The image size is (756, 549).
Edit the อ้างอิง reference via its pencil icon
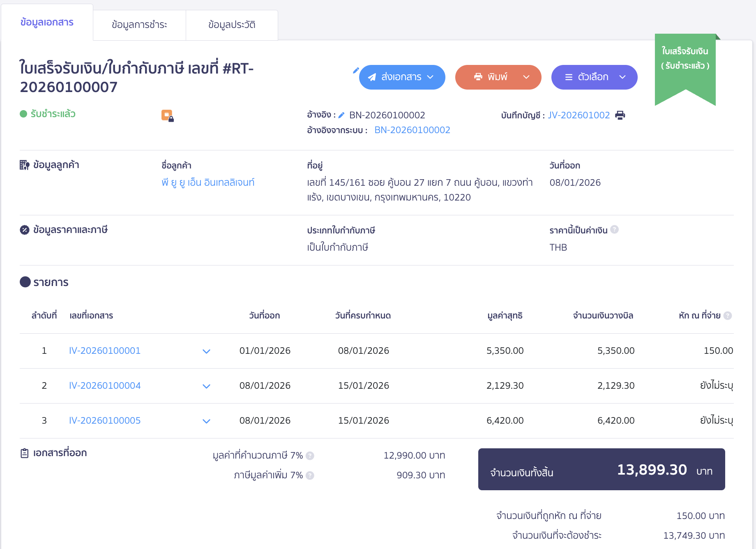point(341,115)
